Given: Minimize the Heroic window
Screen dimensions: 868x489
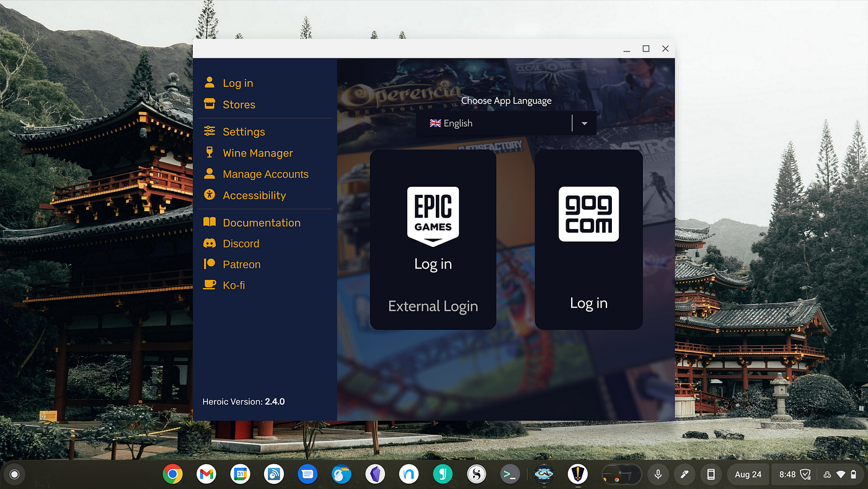Looking at the screenshot, I should 627,49.
